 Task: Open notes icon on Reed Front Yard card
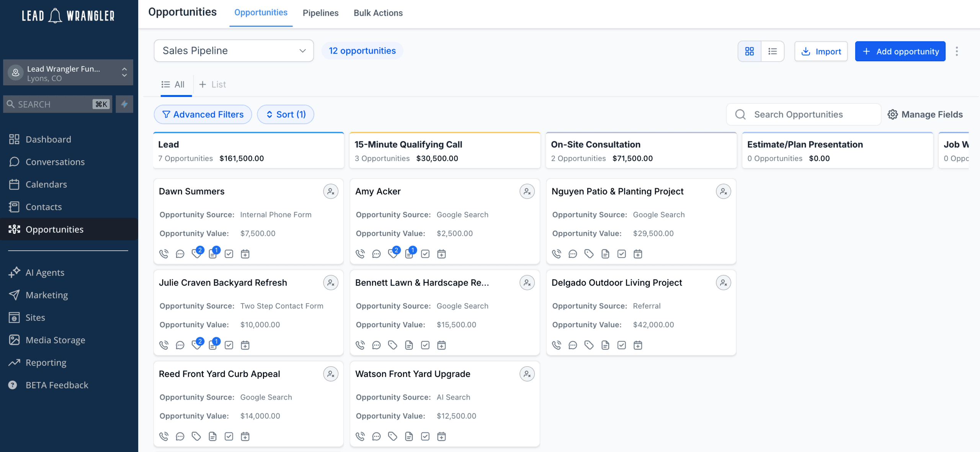(x=212, y=436)
